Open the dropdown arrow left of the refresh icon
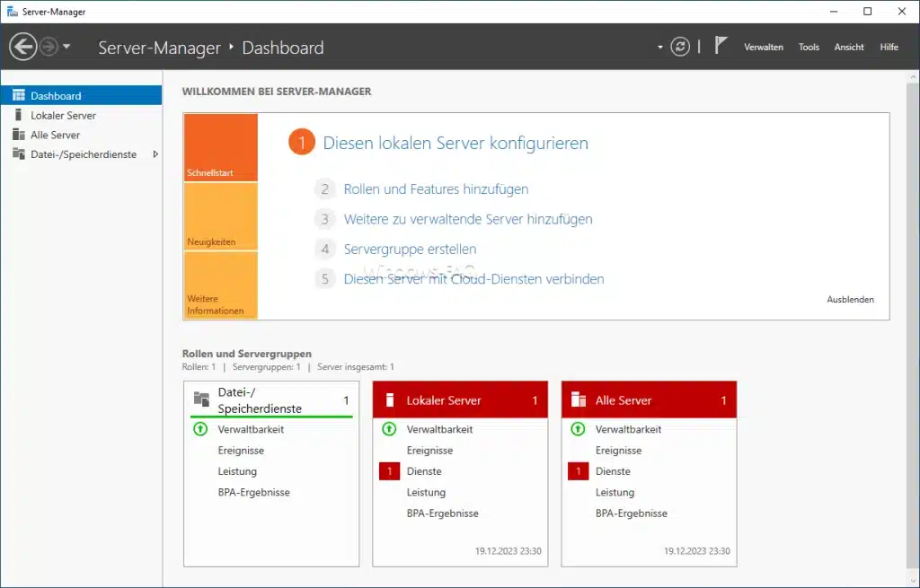This screenshot has width=920, height=588. click(x=659, y=46)
